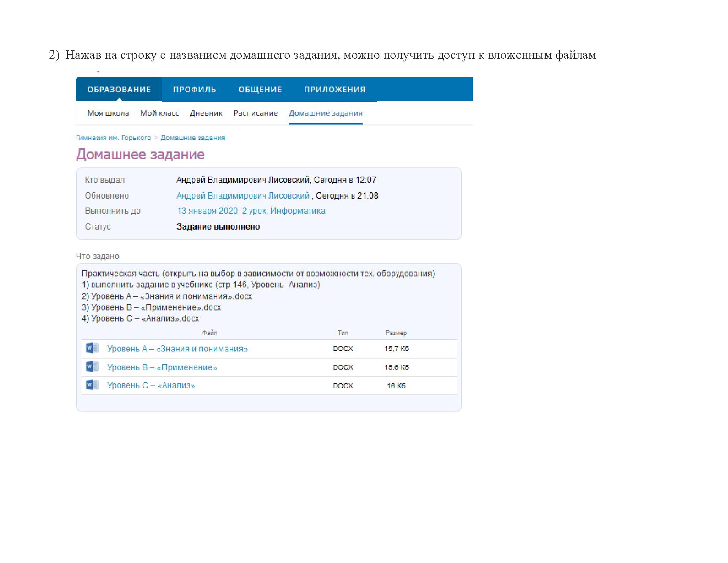Viewport: 728px width, 563px height.
Task: Open the Расписание submenu item
Action: click(x=255, y=113)
